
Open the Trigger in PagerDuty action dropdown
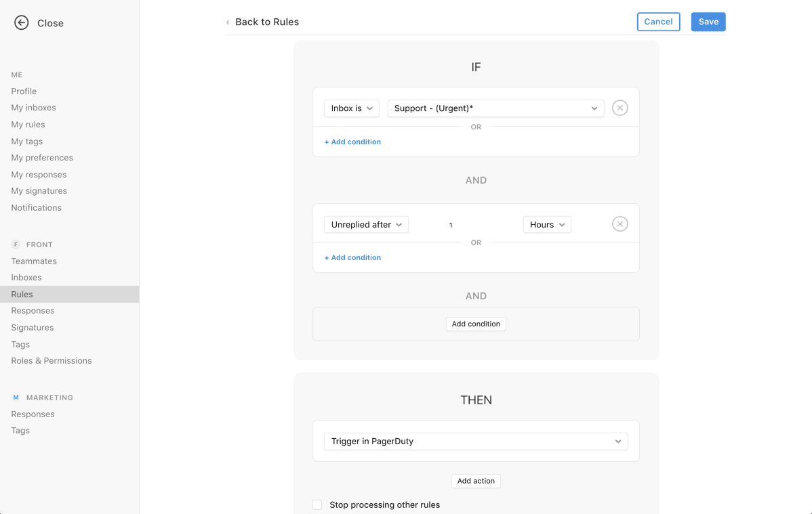pos(476,442)
